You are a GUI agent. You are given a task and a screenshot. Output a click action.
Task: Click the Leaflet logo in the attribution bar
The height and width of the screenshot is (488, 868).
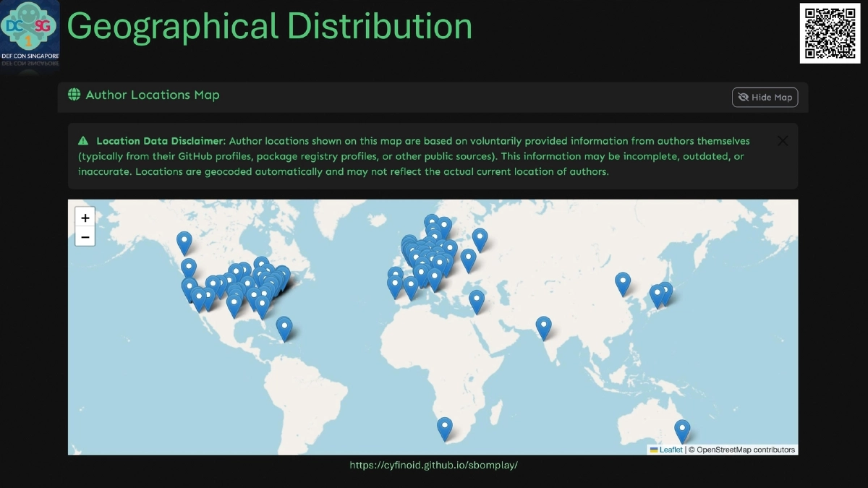click(x=655, y=449)
